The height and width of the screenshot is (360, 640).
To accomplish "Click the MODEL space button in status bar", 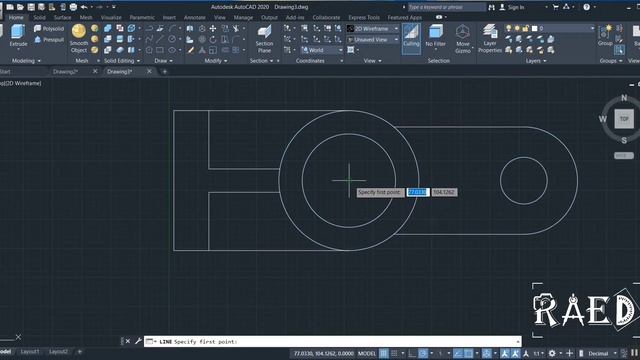I will [367, 353].
